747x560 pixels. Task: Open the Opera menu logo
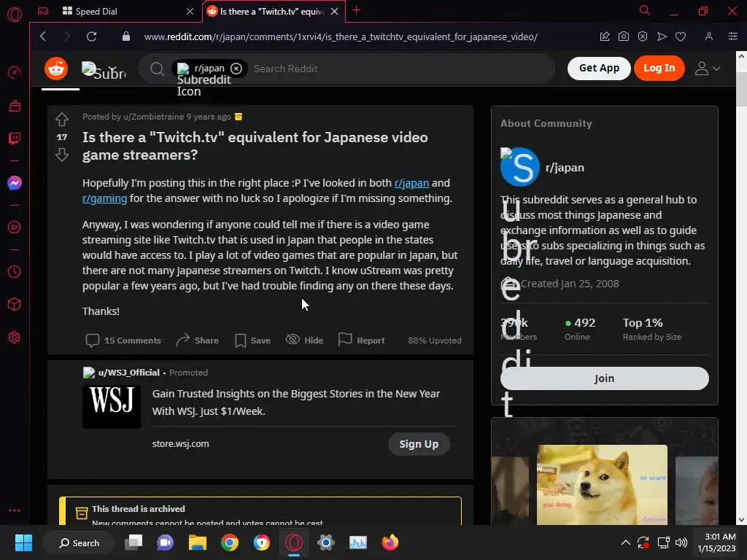coord(15,15)
